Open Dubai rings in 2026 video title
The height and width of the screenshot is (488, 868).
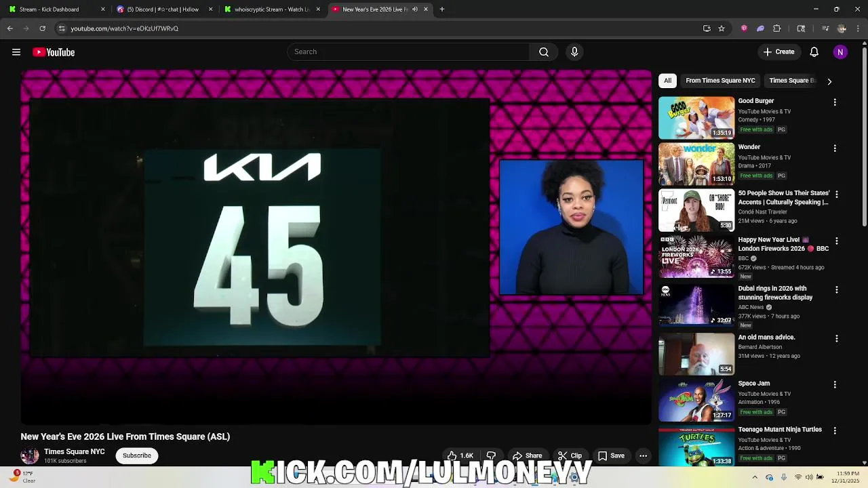(775, 293)
